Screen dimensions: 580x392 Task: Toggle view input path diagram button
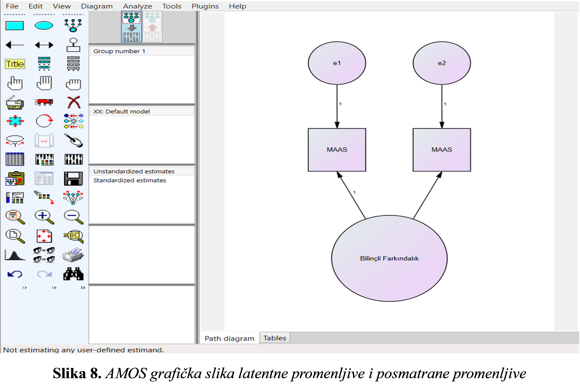click(131, 27)
